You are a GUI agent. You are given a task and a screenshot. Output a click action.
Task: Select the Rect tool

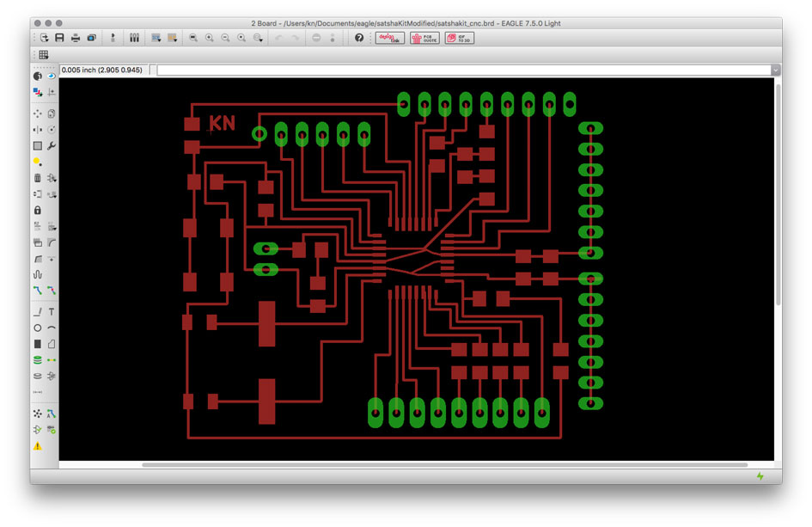[37, 344]
